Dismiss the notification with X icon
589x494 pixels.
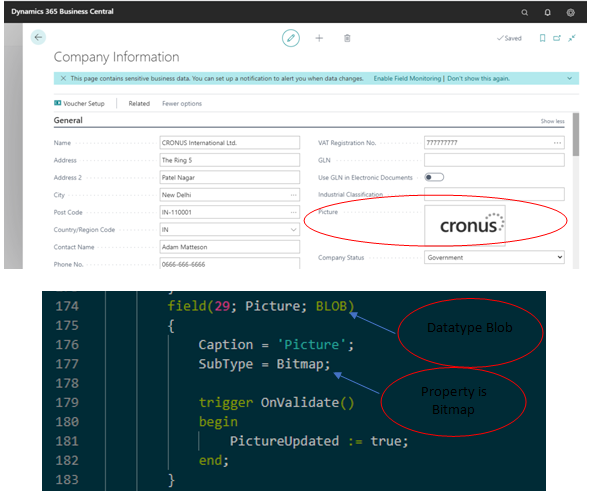pos(63,78)
